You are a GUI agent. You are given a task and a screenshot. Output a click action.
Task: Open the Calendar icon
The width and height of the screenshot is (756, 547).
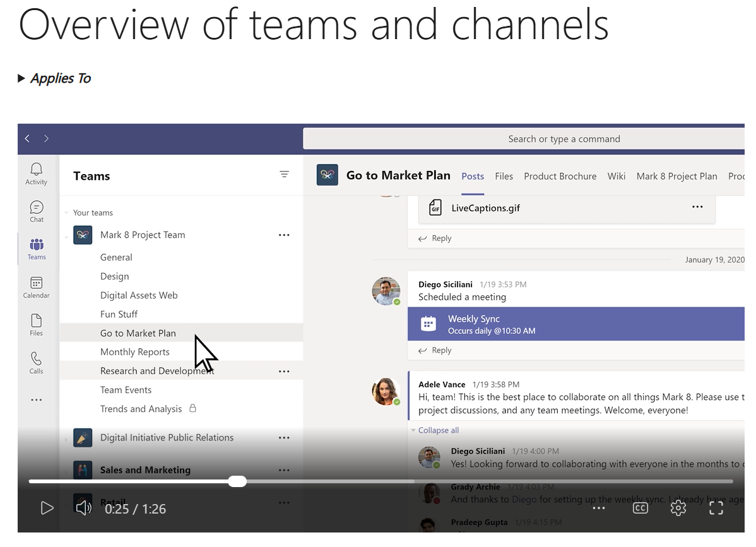click(x=36, y=283)
